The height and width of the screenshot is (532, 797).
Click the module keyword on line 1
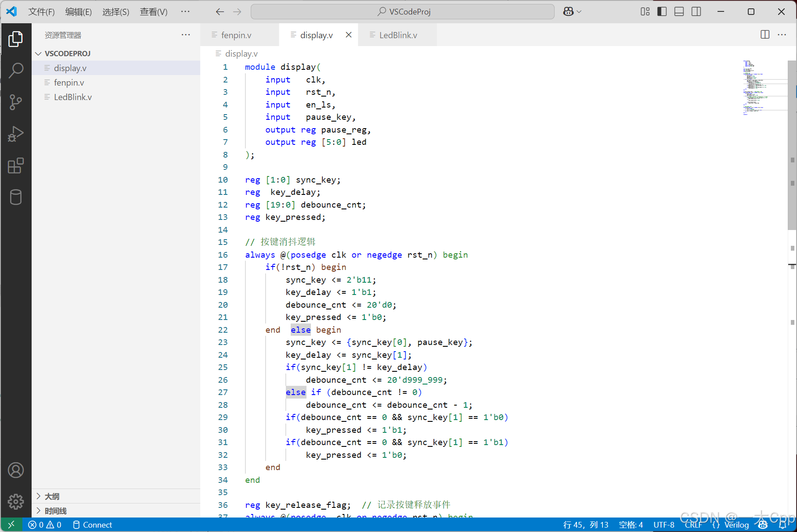pos(260,67)
